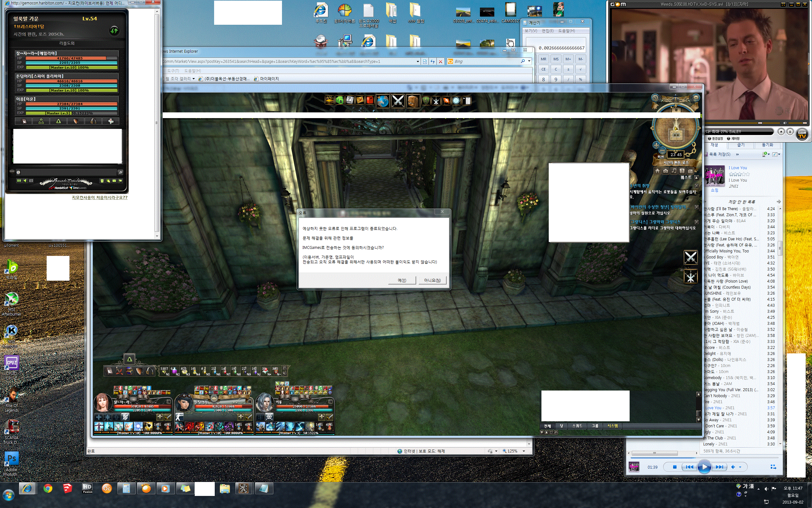Click the green padlock icon in game toolbar
Image resolution: width=812 pixels, height=508 pixels.
(x=339, y=100)
